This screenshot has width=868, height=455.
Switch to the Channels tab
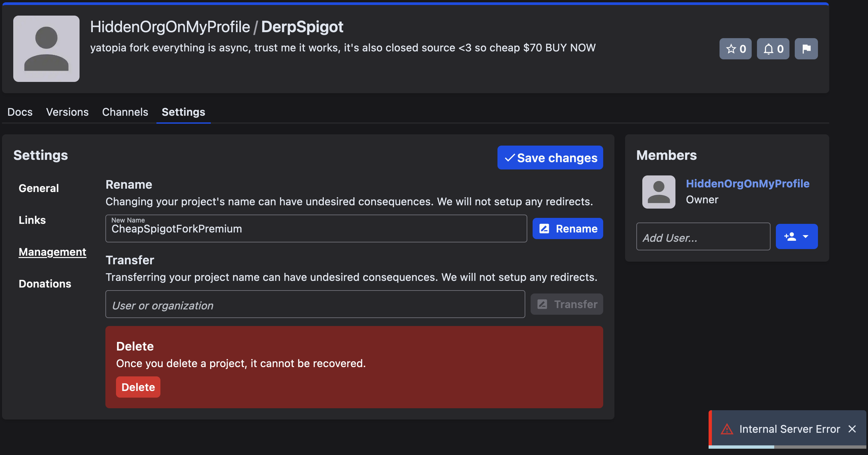125,112
